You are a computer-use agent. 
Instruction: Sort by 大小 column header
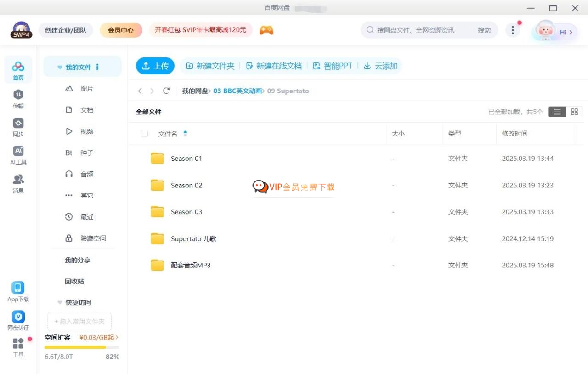coord(398,134)
